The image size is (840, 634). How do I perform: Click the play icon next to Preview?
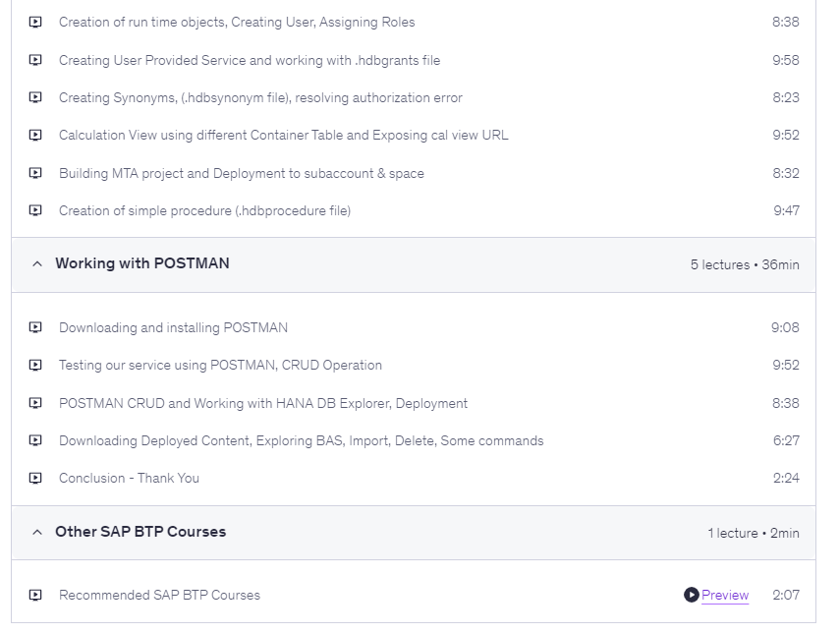pos(692,595)
